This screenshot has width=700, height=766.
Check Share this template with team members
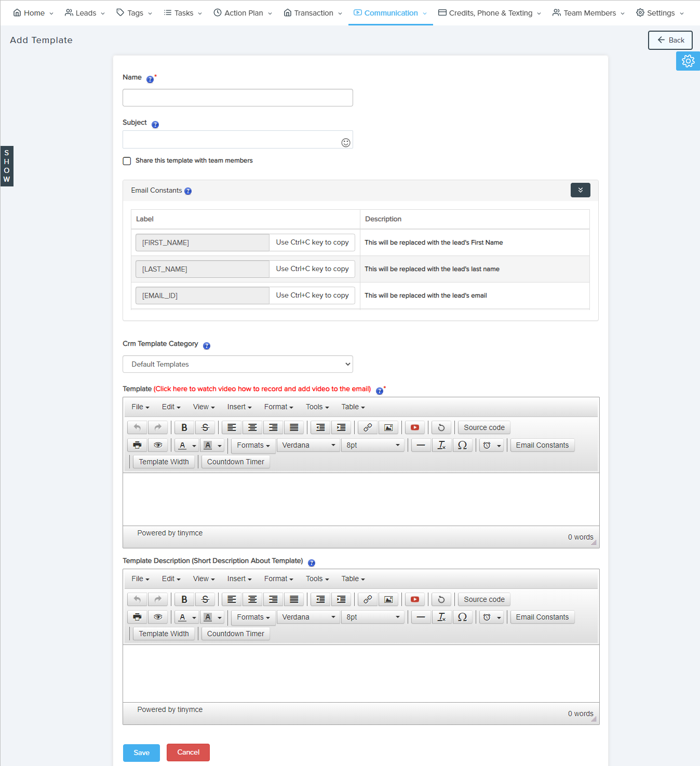pos(127,161)
